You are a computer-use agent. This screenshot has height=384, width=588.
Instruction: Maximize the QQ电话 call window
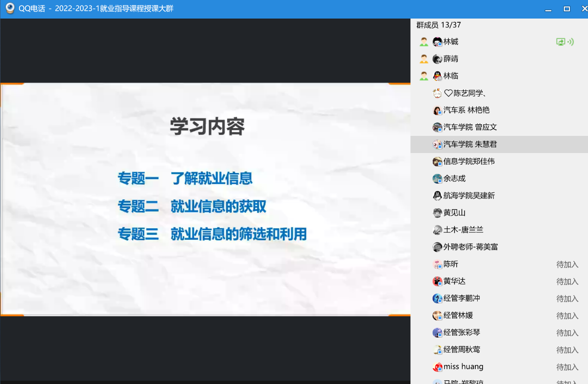pos(567,9)
